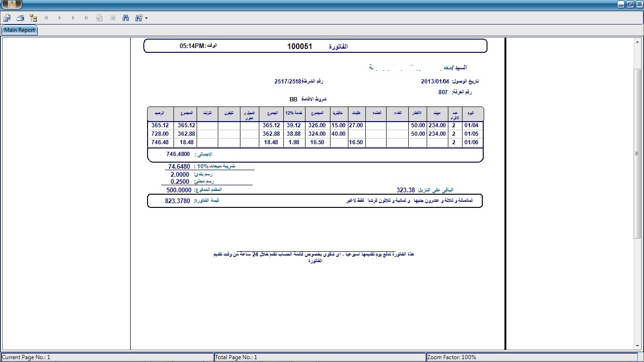Viewport: 644px width, 362px height.
Task: Click the vertical scrollbar thumb
Action: tap(637, 153)
